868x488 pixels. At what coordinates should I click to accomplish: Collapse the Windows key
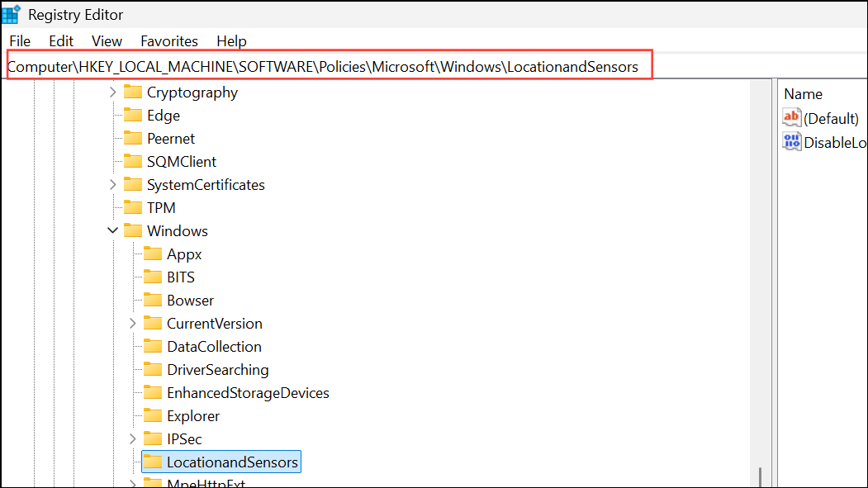click(113, 230)
